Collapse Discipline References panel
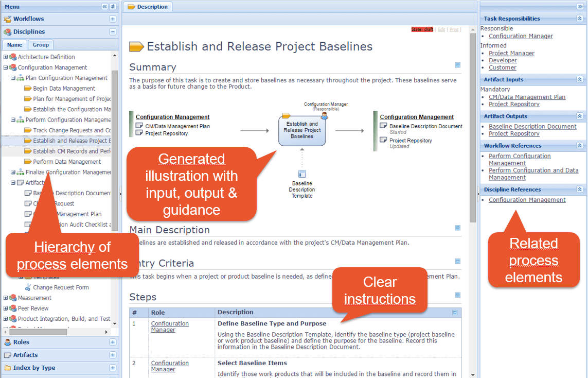Screen dimensions: 588x378 pyautogui.click(x=579, y=190)
